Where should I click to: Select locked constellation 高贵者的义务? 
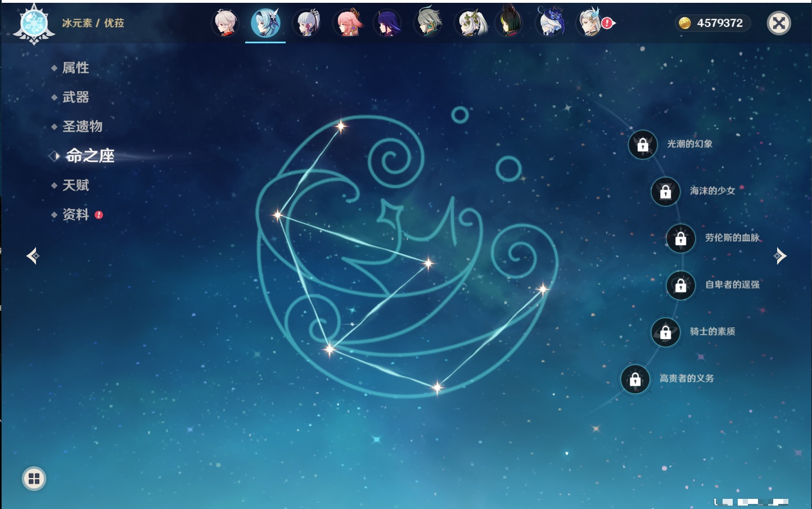click(635, 379)
